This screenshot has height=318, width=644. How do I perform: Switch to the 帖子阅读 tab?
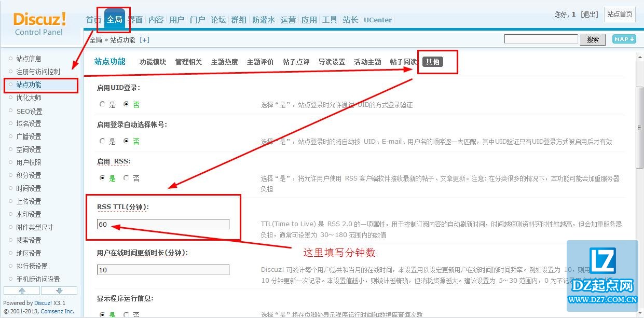point(403,62)
